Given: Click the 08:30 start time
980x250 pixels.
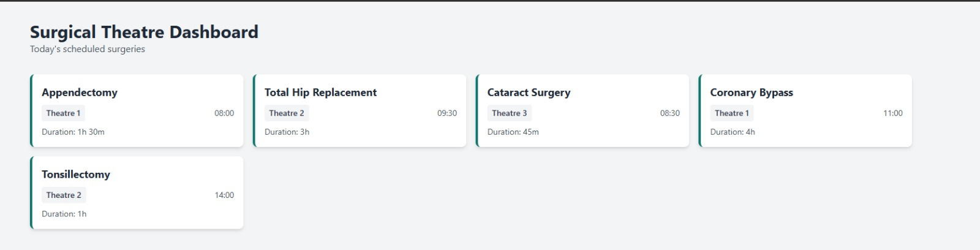Looking at the screenshot, I should (670, 113).
